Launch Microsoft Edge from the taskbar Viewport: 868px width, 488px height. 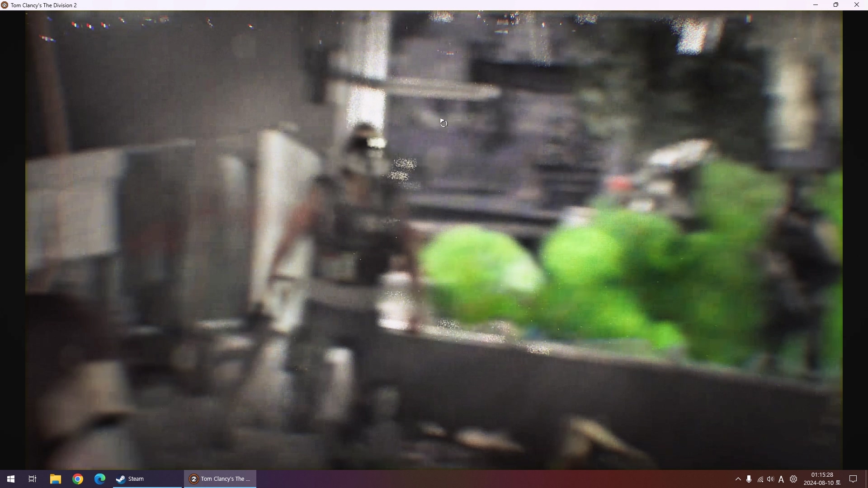coord(100,479)
